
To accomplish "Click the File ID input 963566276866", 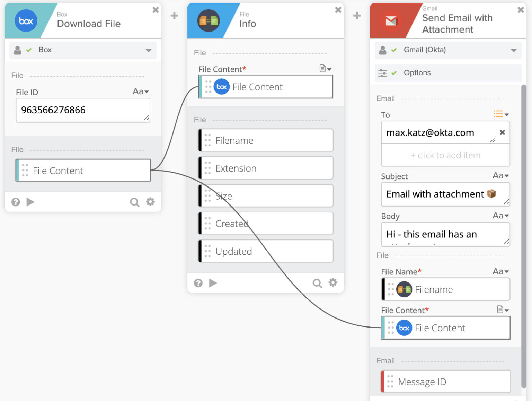I will click(83, 110).
